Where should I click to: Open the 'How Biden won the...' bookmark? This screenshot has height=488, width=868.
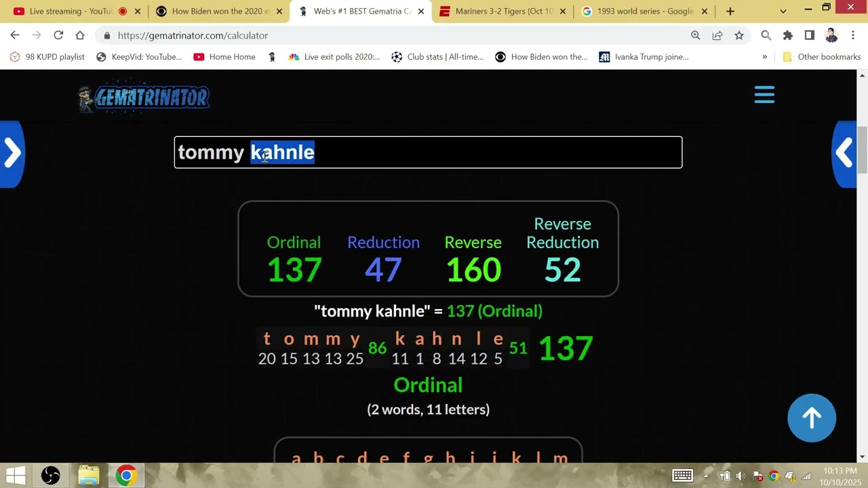541,57
